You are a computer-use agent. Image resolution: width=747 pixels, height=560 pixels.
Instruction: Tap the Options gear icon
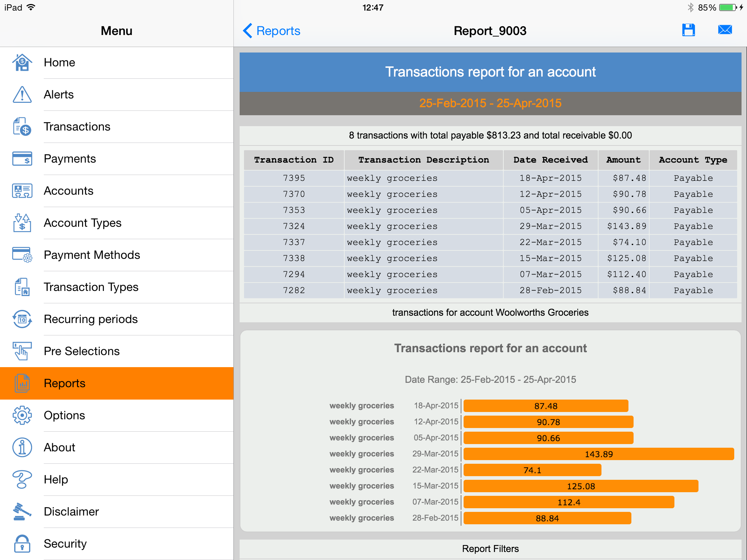[22, 415]
